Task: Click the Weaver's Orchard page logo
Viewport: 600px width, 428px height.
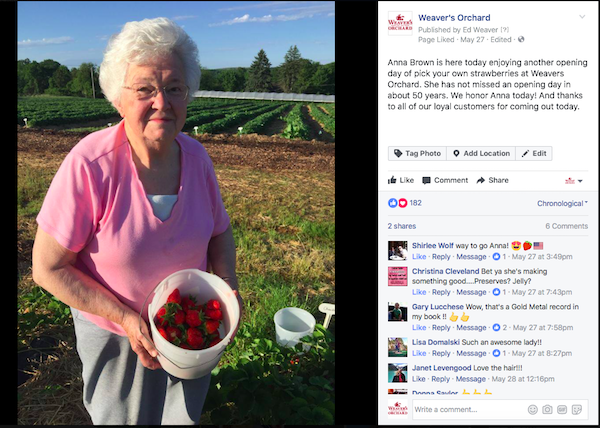Action: tap(400, 23)
